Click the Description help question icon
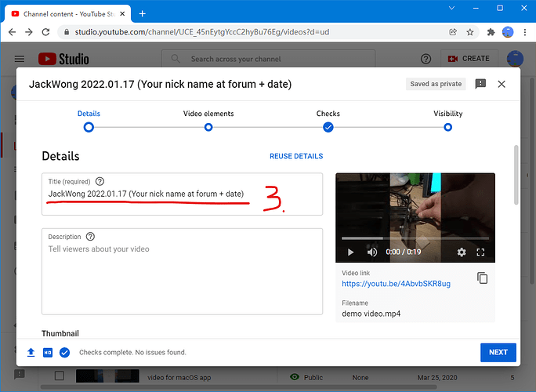 90,236
